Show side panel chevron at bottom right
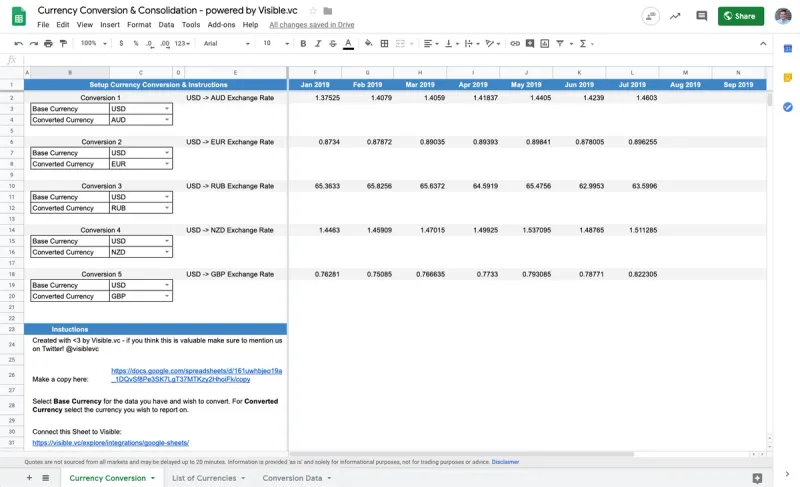The height and width of the screenshot is (487, 800). pos(787,474)
